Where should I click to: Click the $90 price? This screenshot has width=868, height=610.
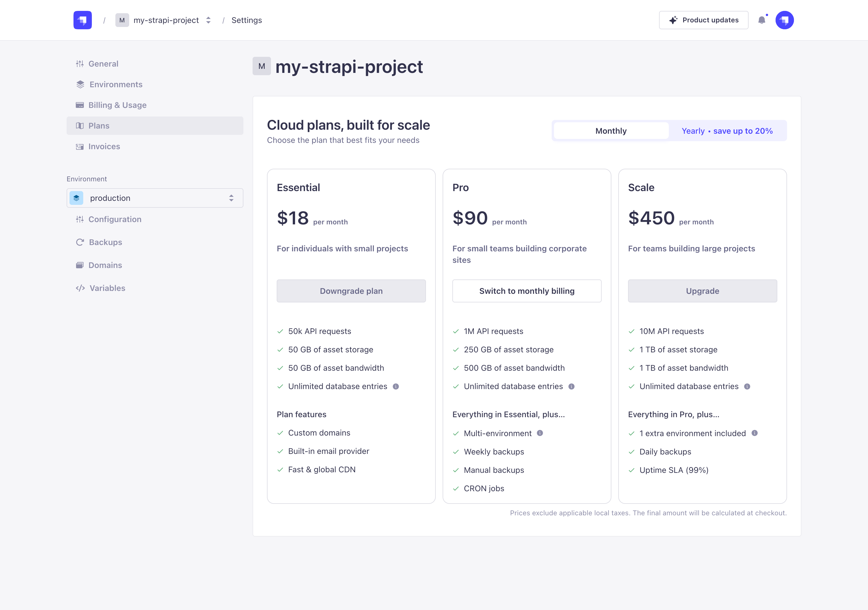coord(470,218)
